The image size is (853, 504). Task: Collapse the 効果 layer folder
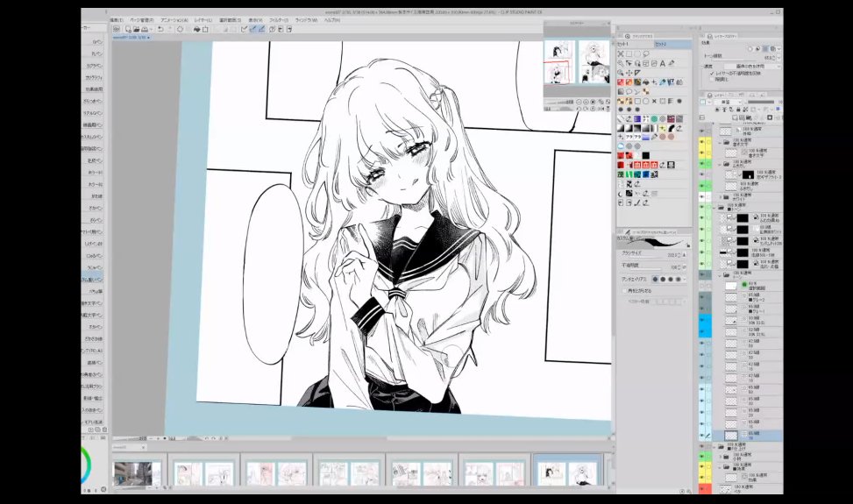click(x=720, y=467)
